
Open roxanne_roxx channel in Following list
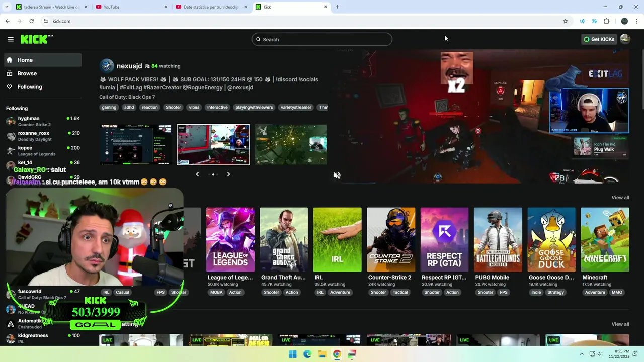coord(43,136)
